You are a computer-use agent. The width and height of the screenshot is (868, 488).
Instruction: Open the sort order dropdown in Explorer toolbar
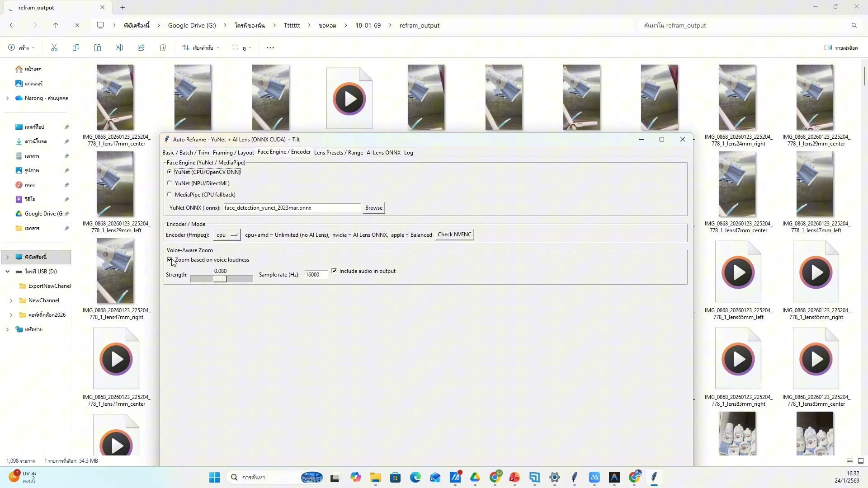200,47
